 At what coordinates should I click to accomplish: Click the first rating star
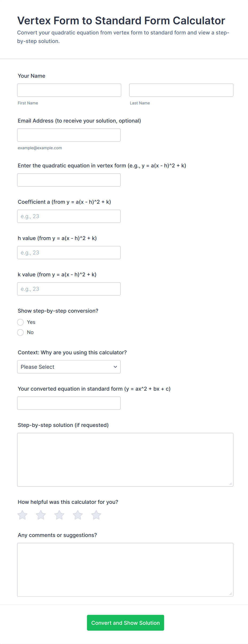tap(23, 515)
